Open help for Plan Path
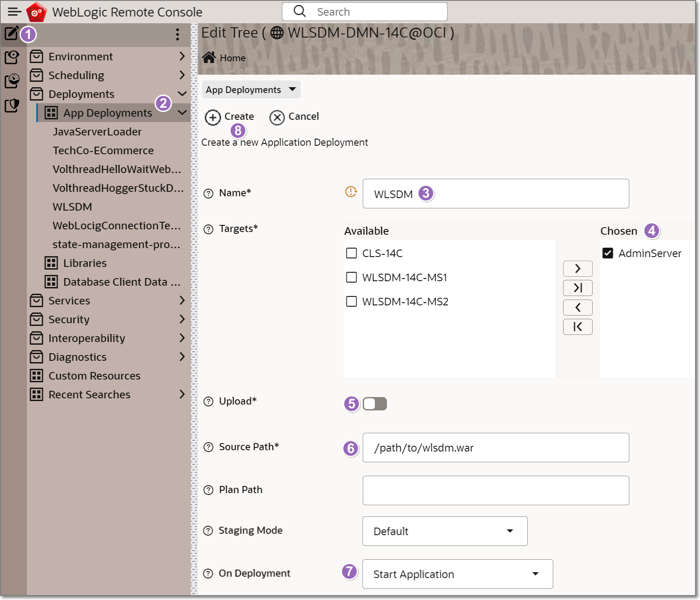The width and height of the screenshot is (700, 600). (208, 490)
